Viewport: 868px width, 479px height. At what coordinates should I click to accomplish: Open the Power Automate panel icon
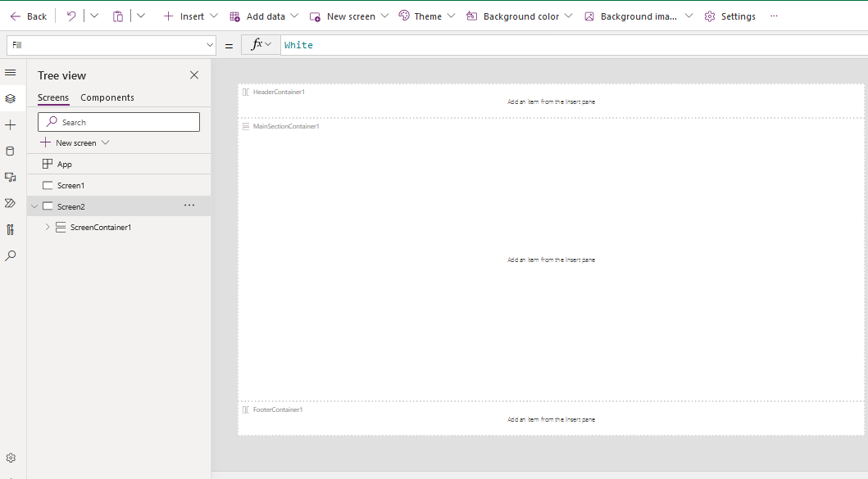point(11,203)
